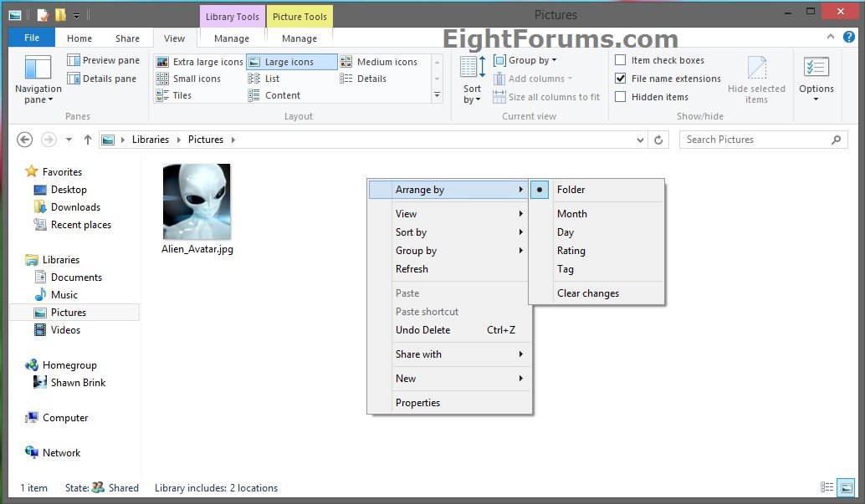Tick the Hidden items checkbox

[621, 97]
